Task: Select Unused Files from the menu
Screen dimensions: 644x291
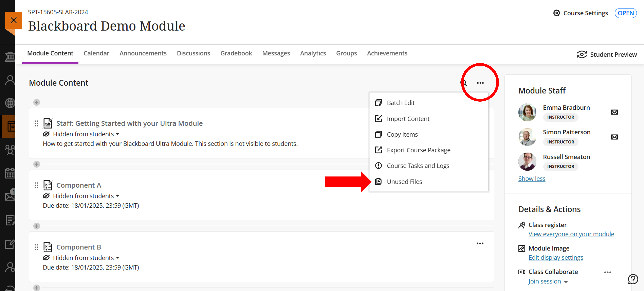Action: (429, 181)
